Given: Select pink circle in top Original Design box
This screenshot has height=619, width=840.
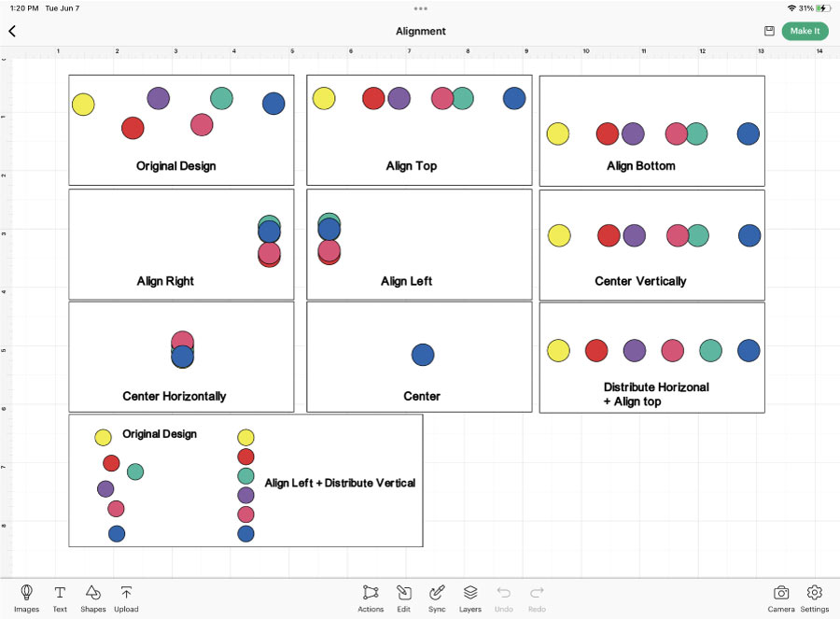Looking at the screenshot, I should pos(202,124).
